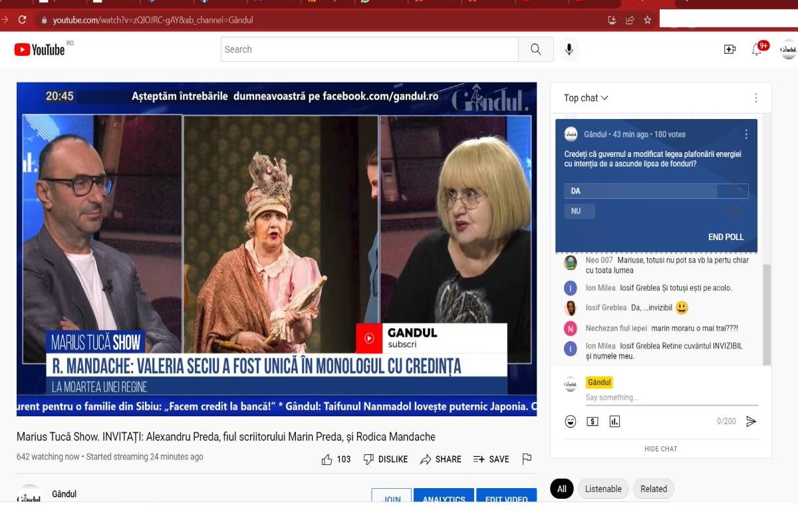798x532 pixels.
Task: Click the browser address bar URL
Action: [x=153, y=20]
